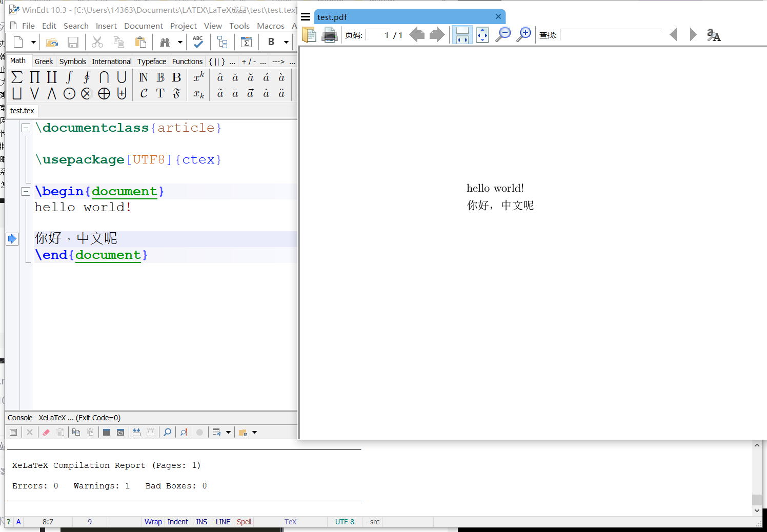The height and width of the screenshot is (532, 767).
Task: Toggle Wrap mode in status bar
Action: point(153,522)
